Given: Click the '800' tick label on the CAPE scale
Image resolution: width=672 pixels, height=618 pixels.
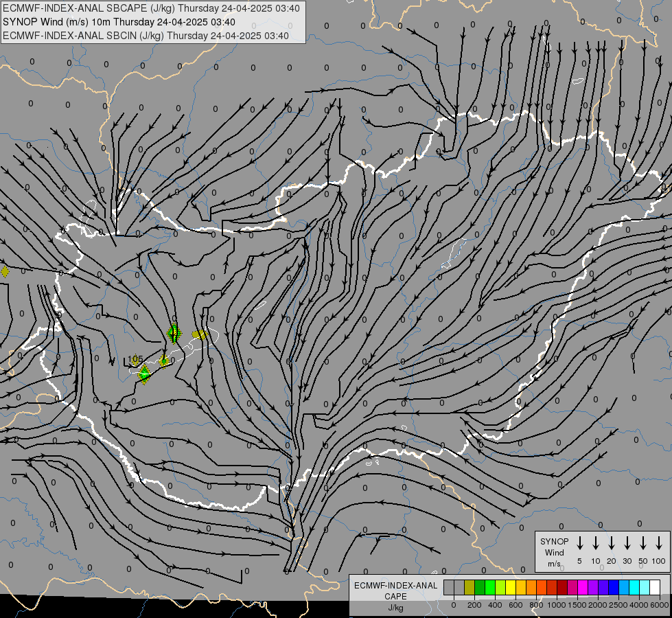Looking at the screenshot, I should 536,605.
